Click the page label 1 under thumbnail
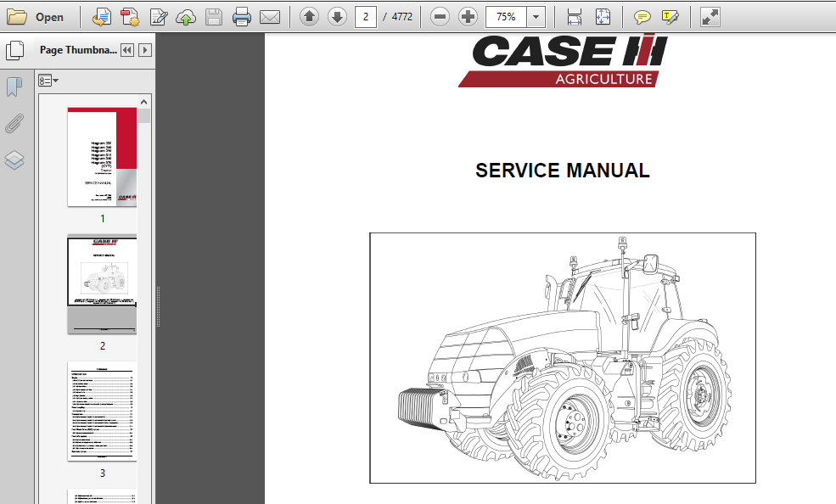Image resolution: width=836 pixels, height=504 pixels. pos(103,218)
